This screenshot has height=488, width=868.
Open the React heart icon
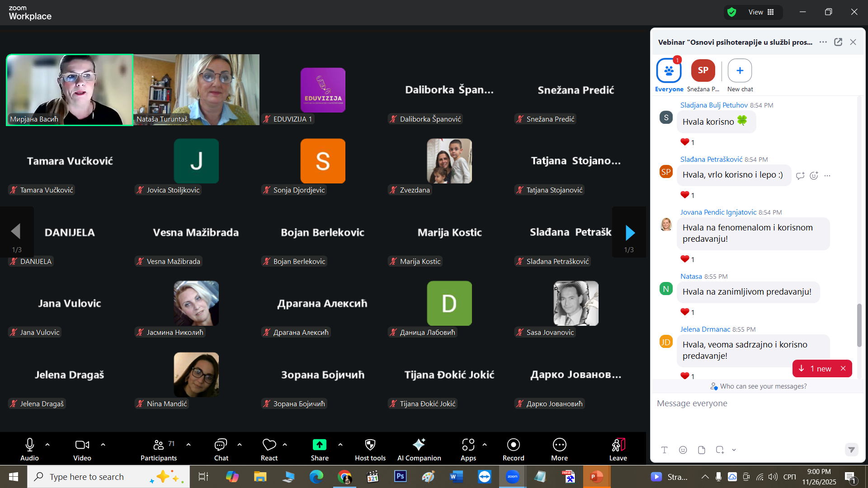pos(269,445)
